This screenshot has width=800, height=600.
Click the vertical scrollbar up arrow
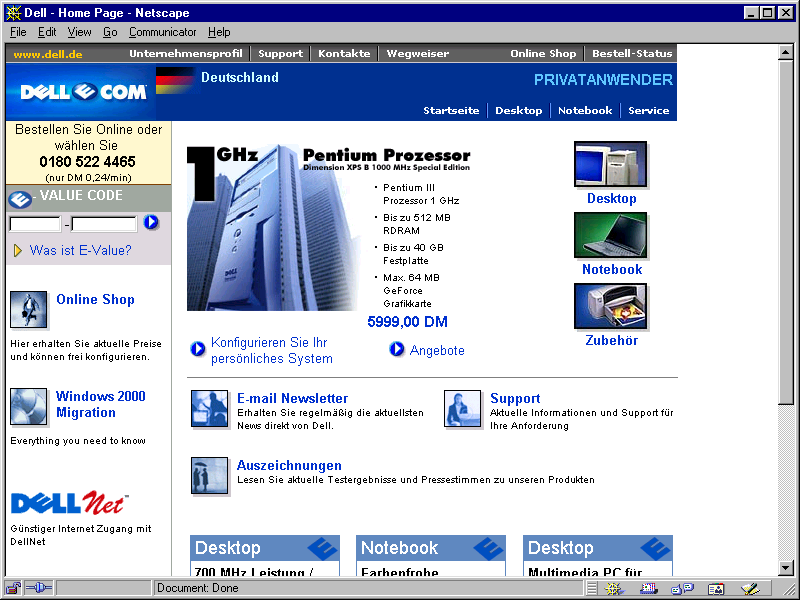786,53
